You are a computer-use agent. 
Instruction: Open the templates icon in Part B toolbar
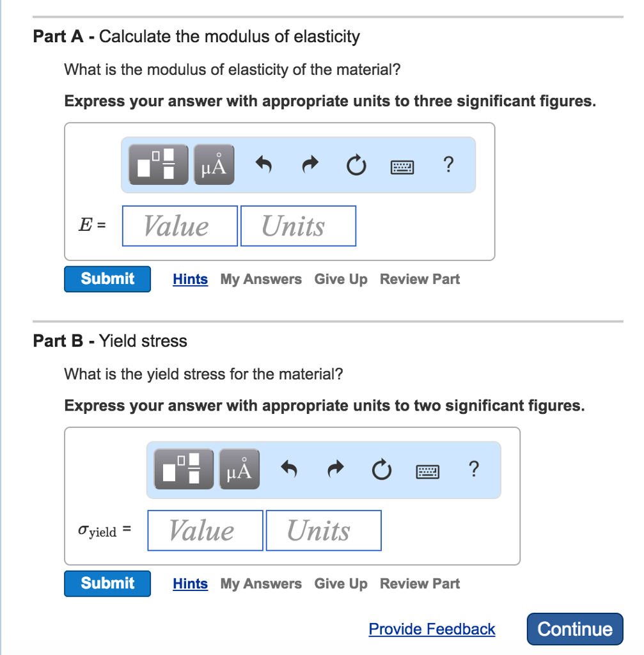pos(183,469)
